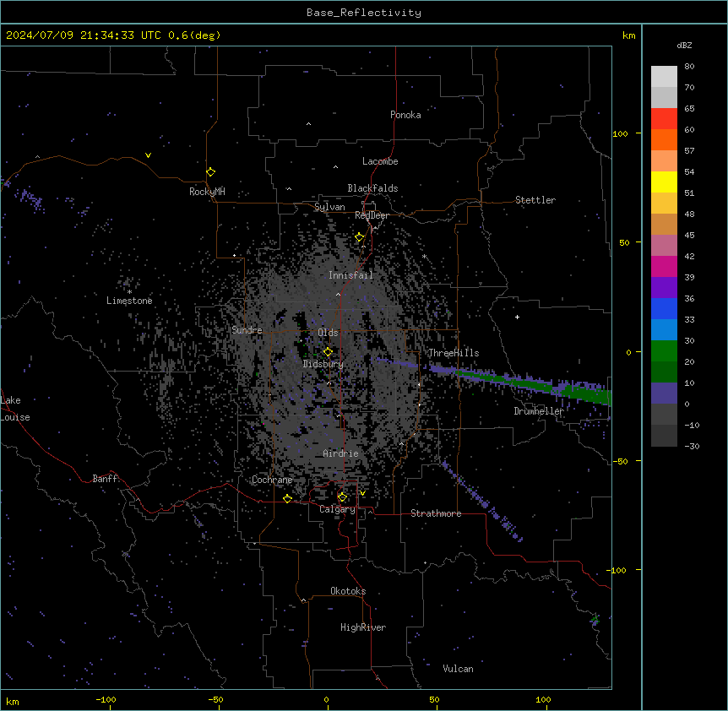Choose the orange swatch between 60 and 57 dBZ

click(664, 139)
